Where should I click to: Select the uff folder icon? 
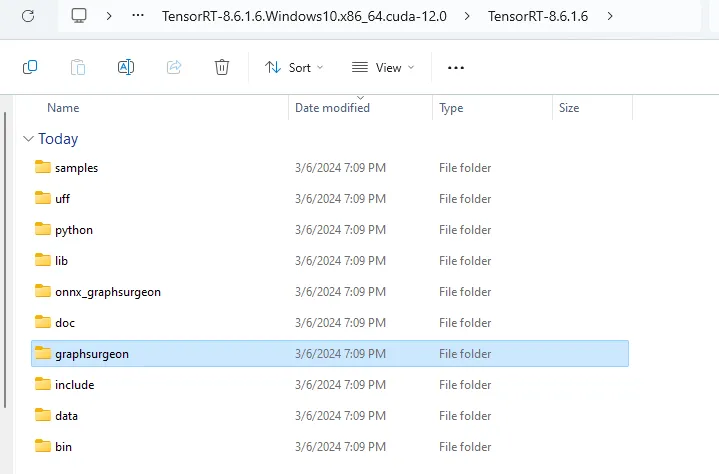pyautogui.click(x=43, y=198)
